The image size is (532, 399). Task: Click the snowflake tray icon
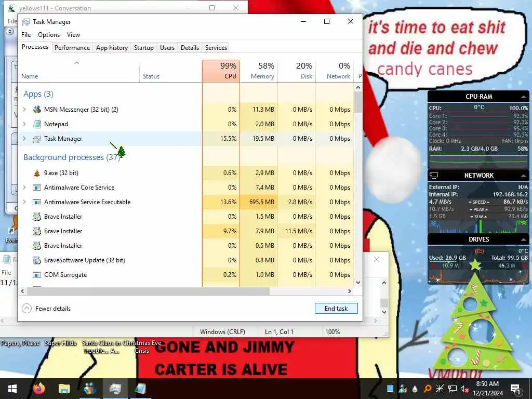(x=440, y=389)
